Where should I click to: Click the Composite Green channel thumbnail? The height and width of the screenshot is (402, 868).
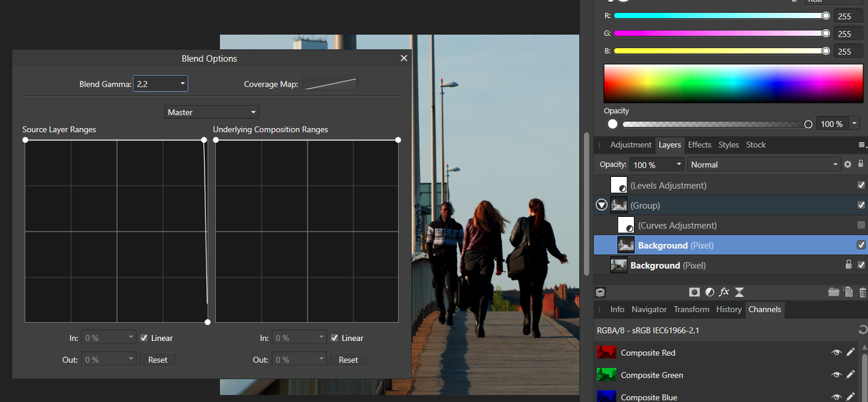606,375
